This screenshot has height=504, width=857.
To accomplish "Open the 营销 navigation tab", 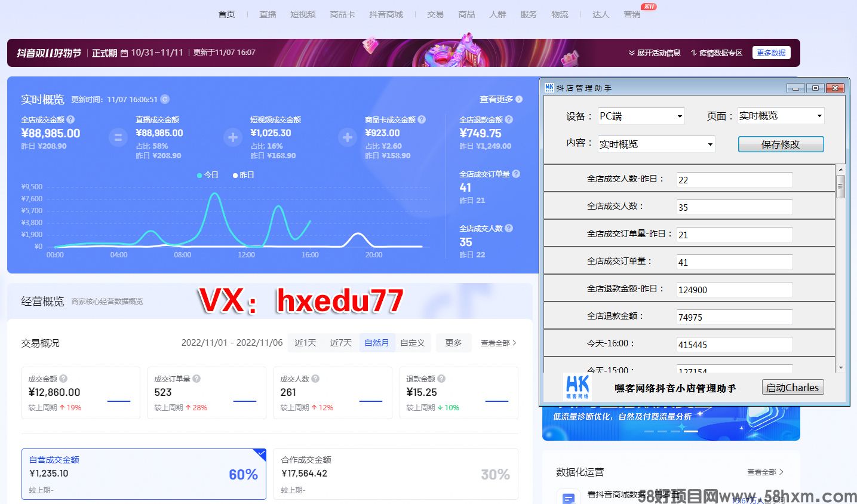I will click(x=632, y=14).
